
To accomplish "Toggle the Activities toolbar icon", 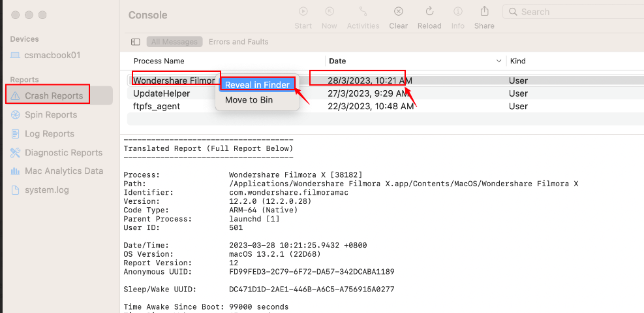I will click(363, 12).
